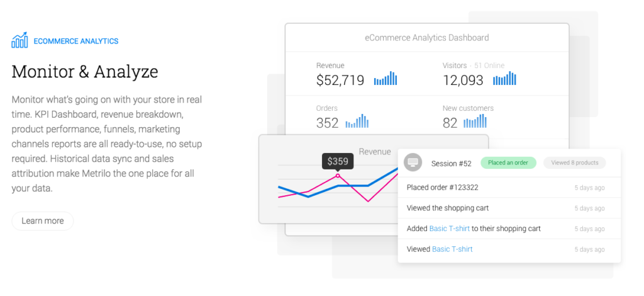
Task: Click the 12,093 visitors value
Action: (x=463, y=80)
